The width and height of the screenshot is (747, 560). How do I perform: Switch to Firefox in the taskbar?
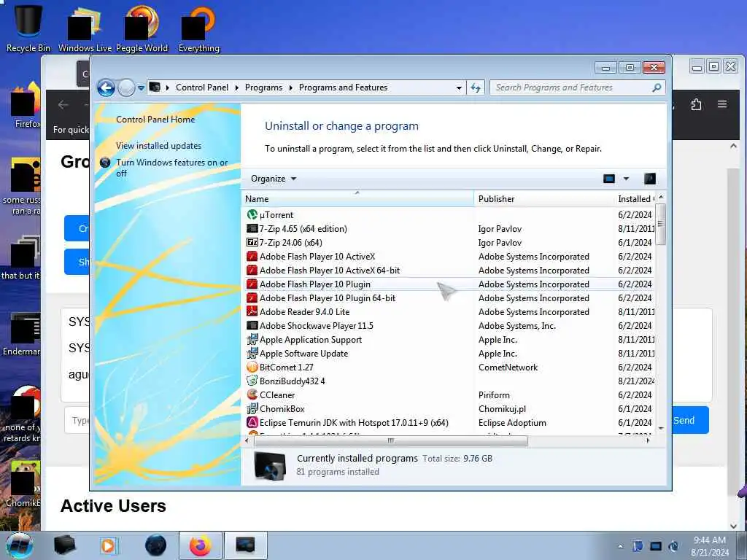(x=200, y=545)
